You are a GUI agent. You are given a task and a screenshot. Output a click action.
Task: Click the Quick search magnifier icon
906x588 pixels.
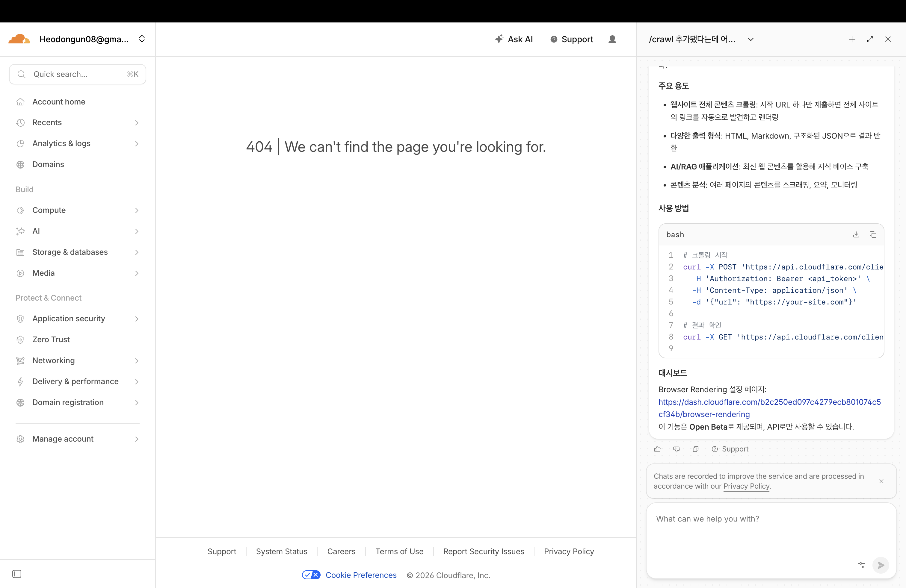pos(22,74)
